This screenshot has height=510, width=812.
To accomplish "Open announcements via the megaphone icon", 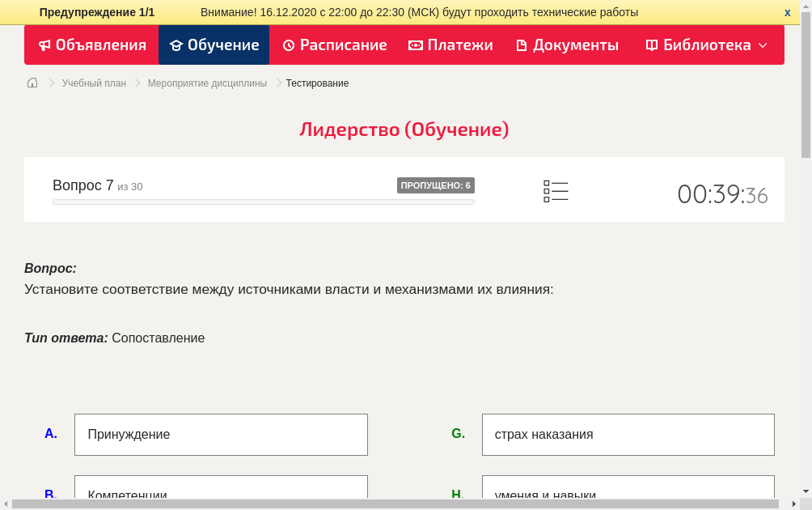I will tap(44, 45).
